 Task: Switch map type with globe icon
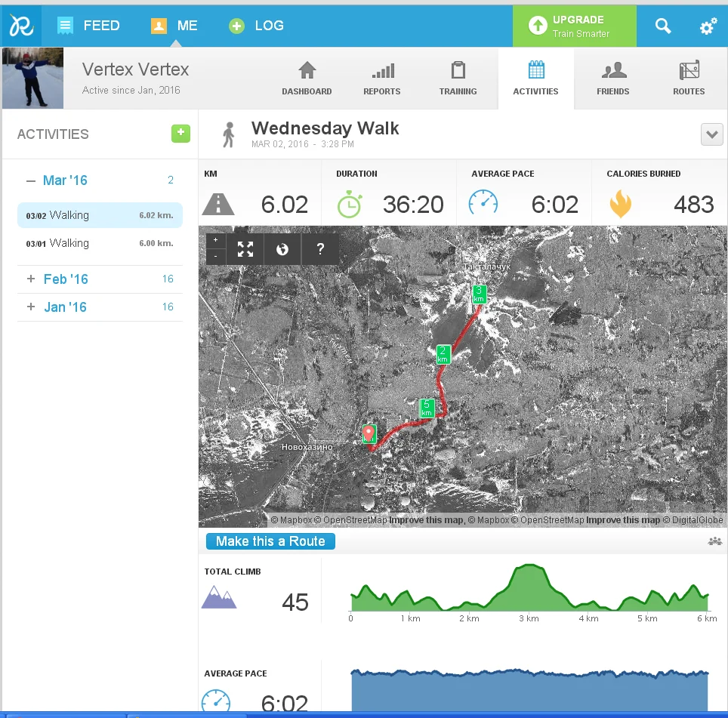(282, 249)
